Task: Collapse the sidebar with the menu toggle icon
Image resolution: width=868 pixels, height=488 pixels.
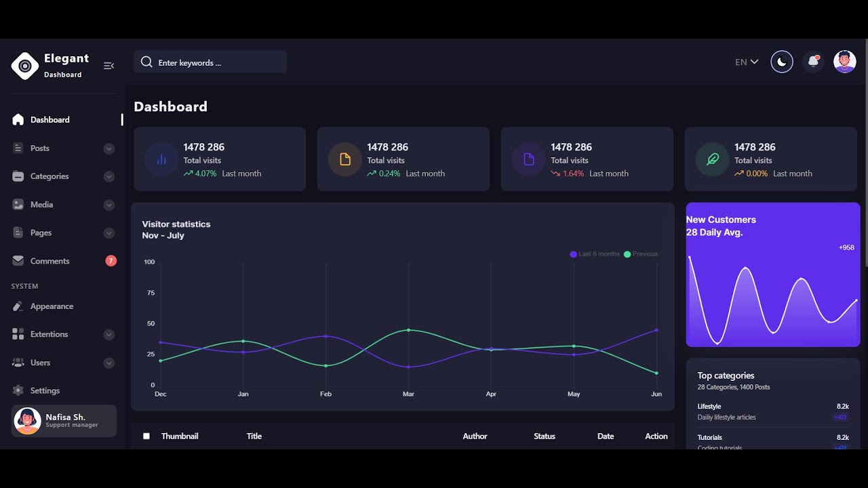Action: point(108,66)
